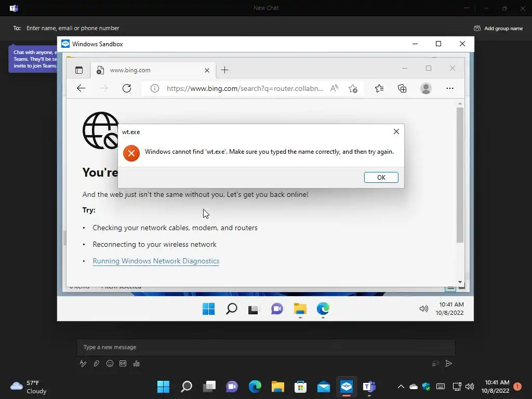Attach a file in Teams chat
The height and width of the screenshot is (399, 532).
click(96, 364)
